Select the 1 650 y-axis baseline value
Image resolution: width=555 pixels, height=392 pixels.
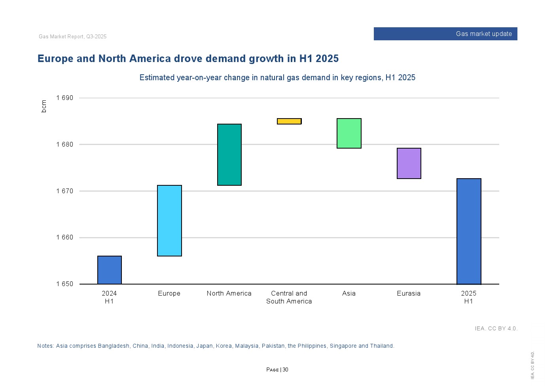pyautogui.click(x=65, y=284)
